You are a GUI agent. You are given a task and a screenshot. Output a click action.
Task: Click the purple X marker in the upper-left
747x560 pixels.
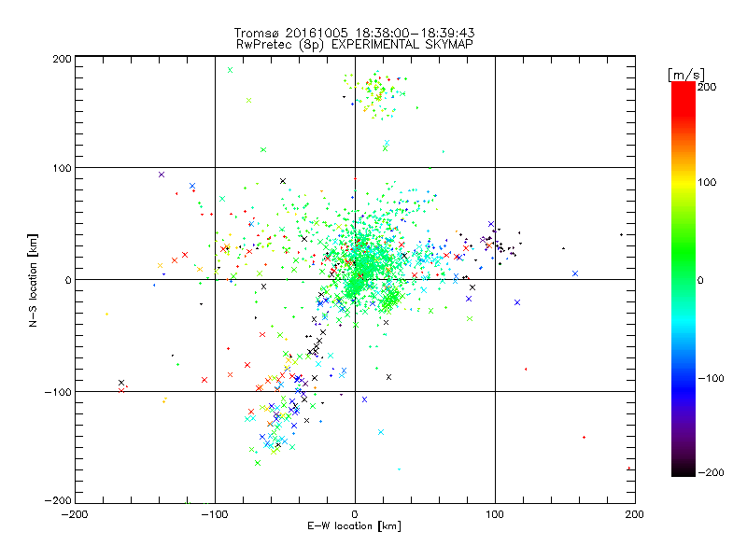(162, 175)
